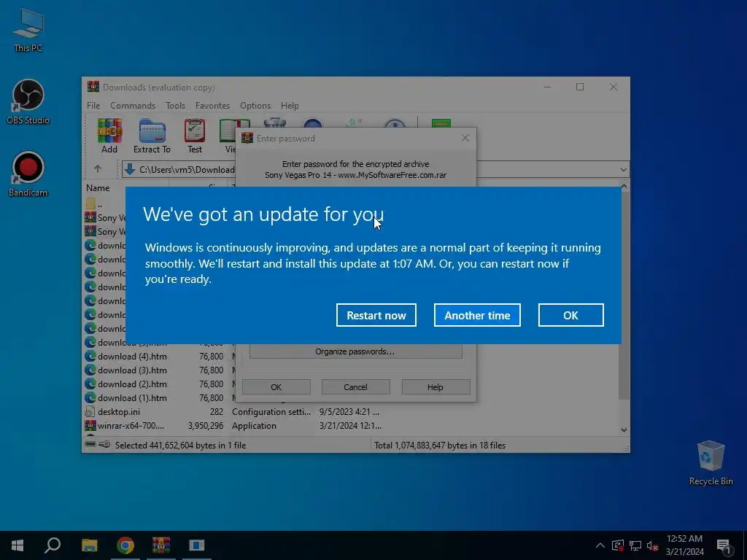Click the icon beside winrar-x64-700
747x560 pixels.
coord(90,425)
